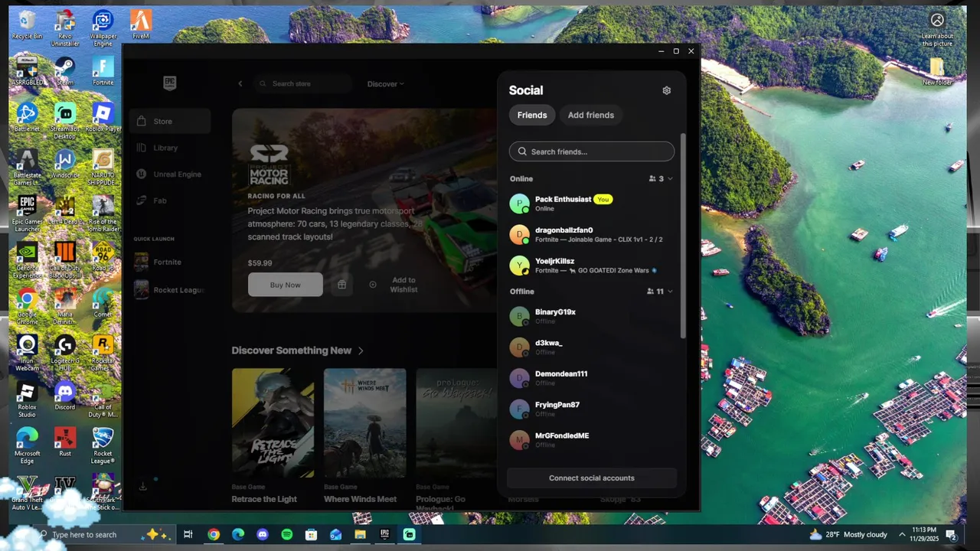Image resolution: width=980 pixels, height=551 pixels.
Task: Select Battle.net desktop icon
Action: [27, 118]
